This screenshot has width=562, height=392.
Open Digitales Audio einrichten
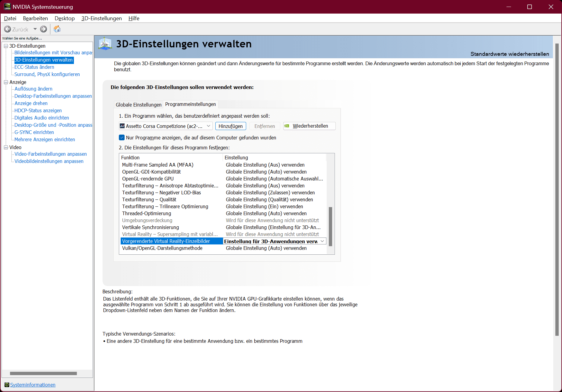coord(42,118)
